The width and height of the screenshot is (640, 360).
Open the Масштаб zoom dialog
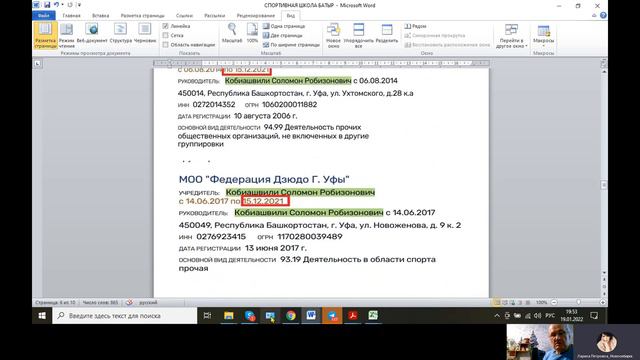point(232,33)
